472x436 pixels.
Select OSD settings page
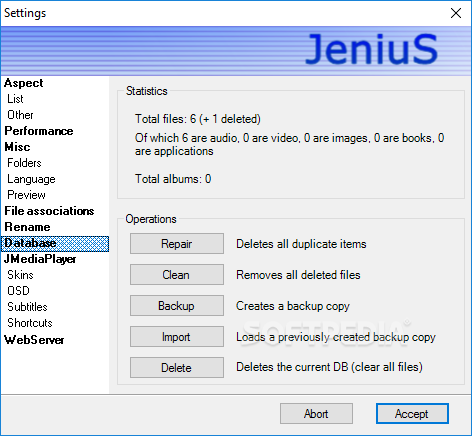click(18, 291)
